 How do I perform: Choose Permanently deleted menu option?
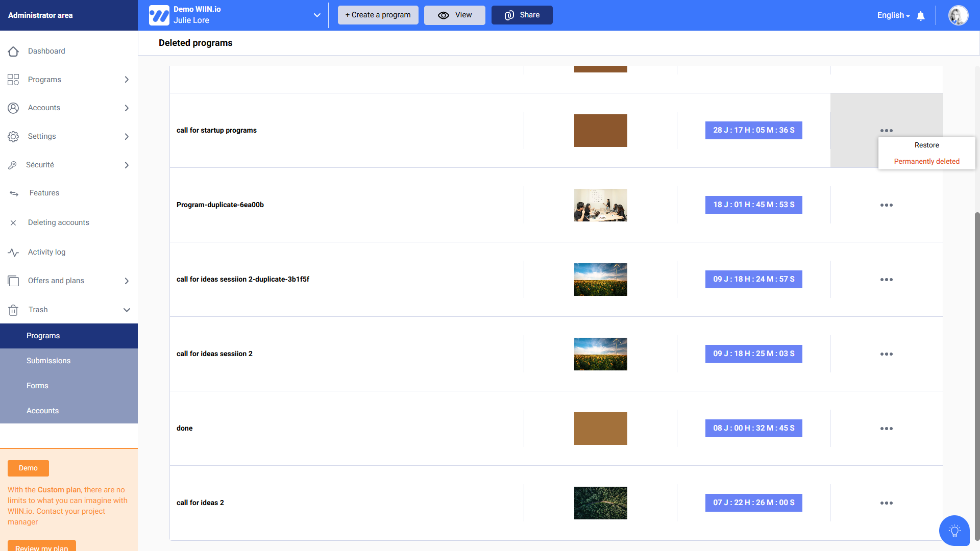[x=926, y=162]
